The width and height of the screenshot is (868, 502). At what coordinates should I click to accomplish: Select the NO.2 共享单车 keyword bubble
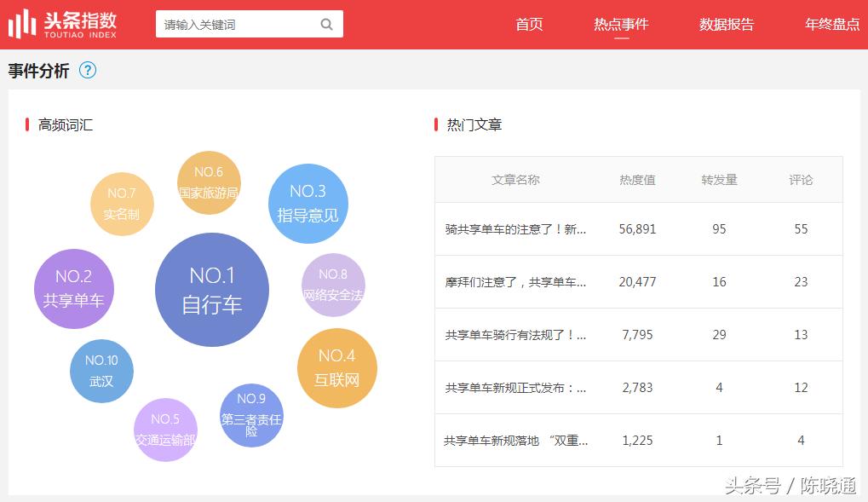click(73, 289)
